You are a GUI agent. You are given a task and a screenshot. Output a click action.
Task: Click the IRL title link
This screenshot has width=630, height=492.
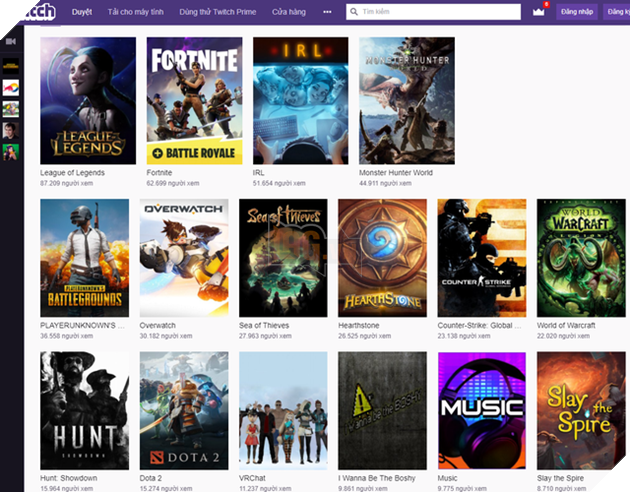pyautogui.click(x=258, y=173)
